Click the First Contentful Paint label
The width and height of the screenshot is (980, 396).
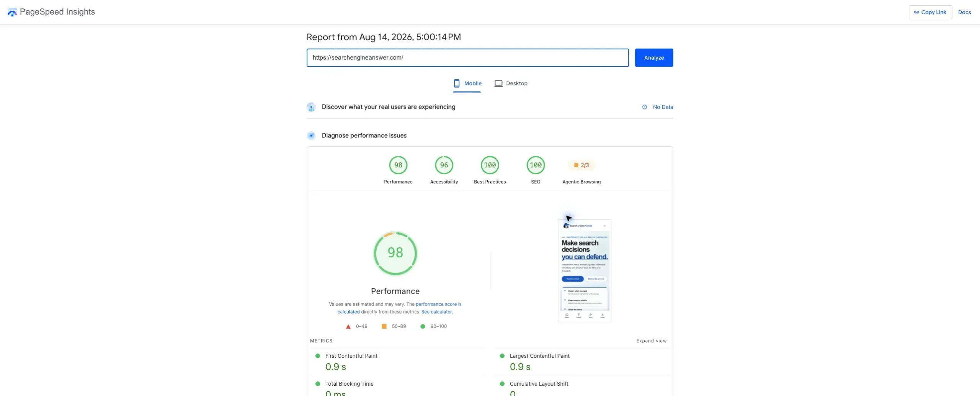[351, 356]
